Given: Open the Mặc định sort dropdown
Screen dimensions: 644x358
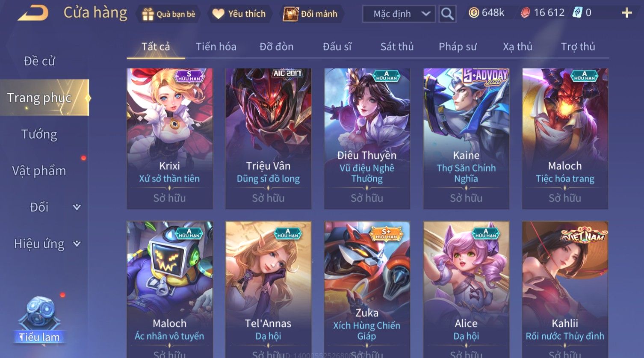Looking at the screenshot, I should (399, 14).
